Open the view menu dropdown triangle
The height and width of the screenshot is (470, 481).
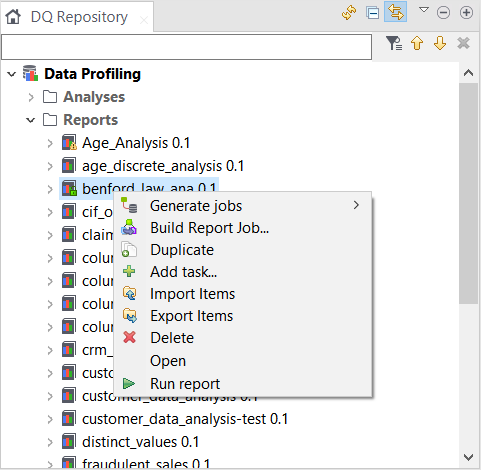(x=424, y=10)
